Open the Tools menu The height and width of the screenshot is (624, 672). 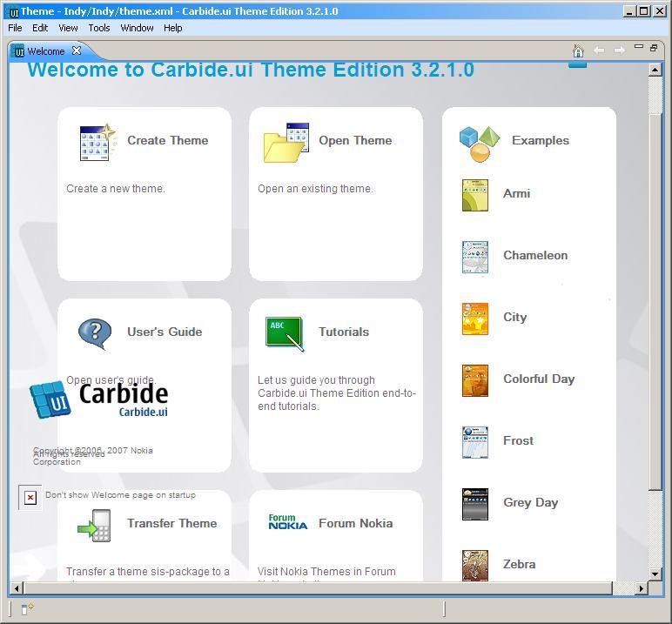pos(99,28)
